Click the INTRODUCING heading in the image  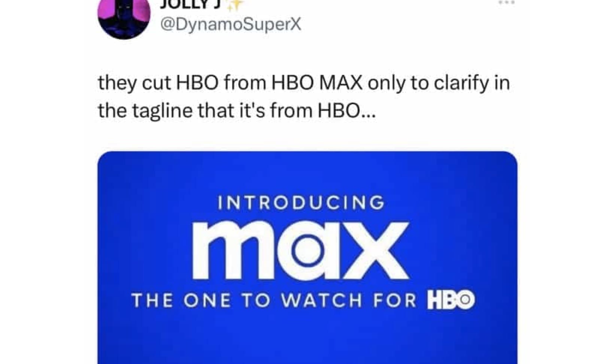pos(301,203)
